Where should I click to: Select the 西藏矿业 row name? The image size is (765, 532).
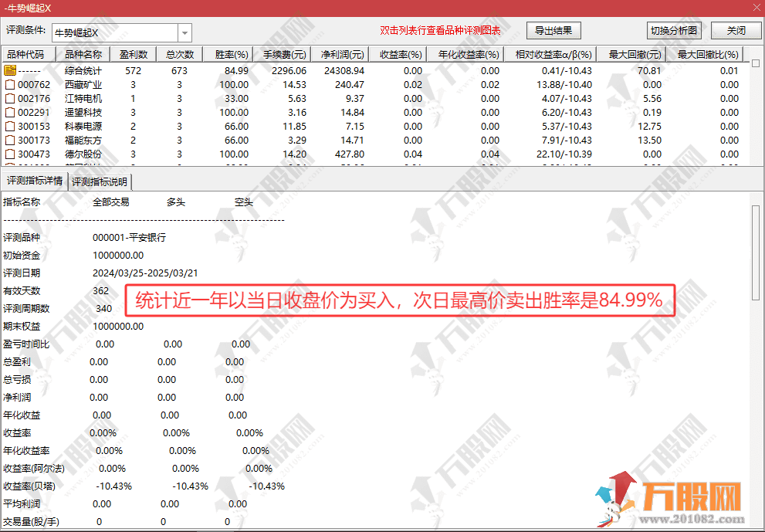(83, 85)
